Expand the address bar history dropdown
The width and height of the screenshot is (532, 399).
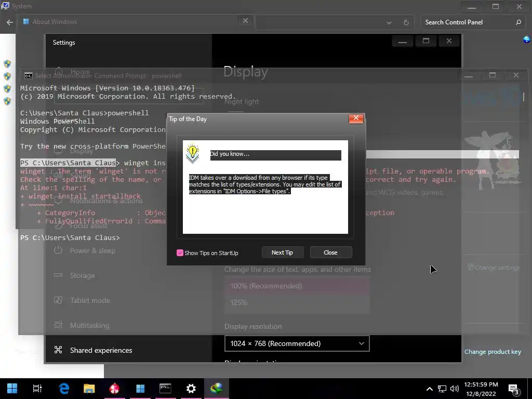pyautogui.click(x=389, y=23)
